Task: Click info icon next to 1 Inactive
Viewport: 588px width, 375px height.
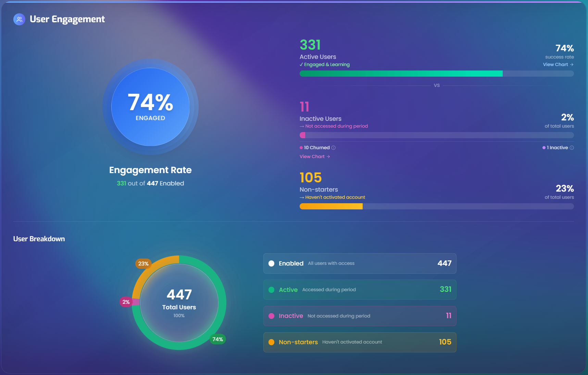Action: click(572, 147)
